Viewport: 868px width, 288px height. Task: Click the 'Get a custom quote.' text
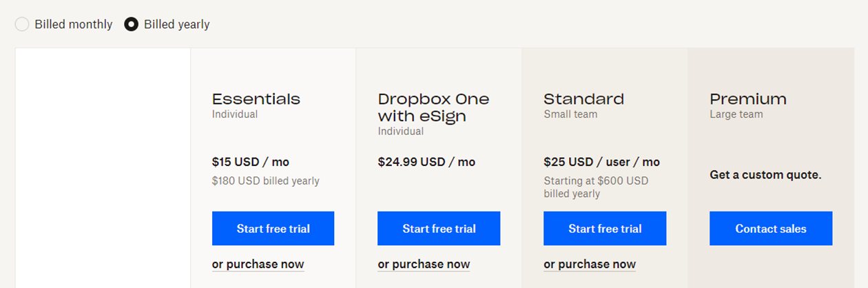point(765,175)
